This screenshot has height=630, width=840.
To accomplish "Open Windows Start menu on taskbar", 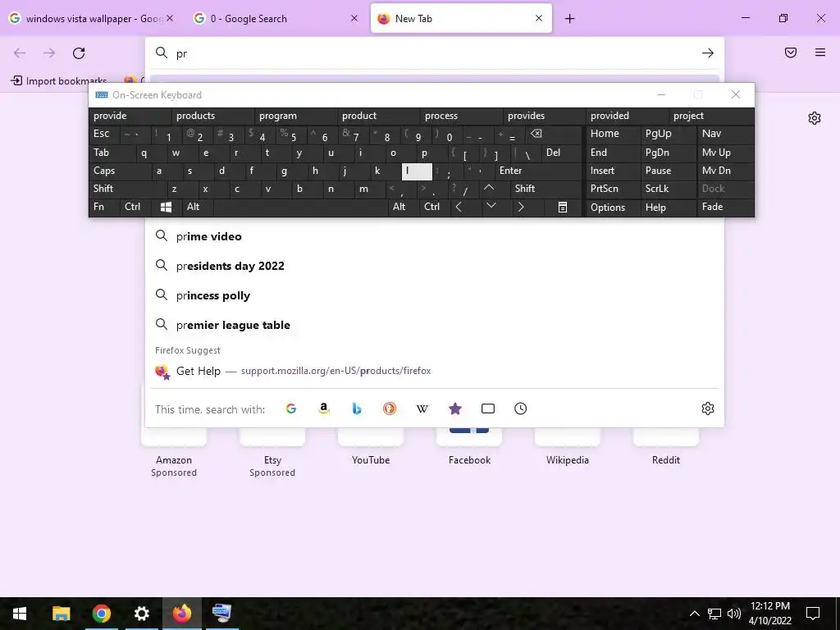I will 20,614.
